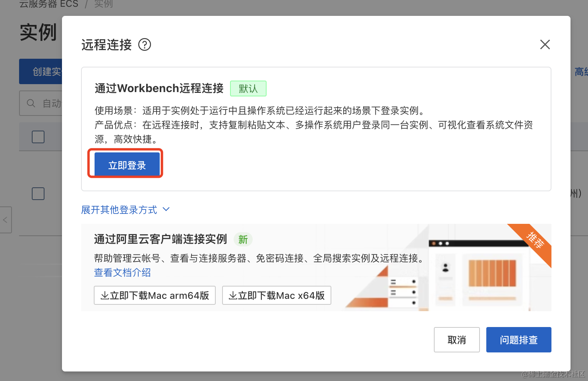Check the first instance row checkbox
Image resolution: width=588 pixels, height=381 pixels.
(x=38, y=194)
